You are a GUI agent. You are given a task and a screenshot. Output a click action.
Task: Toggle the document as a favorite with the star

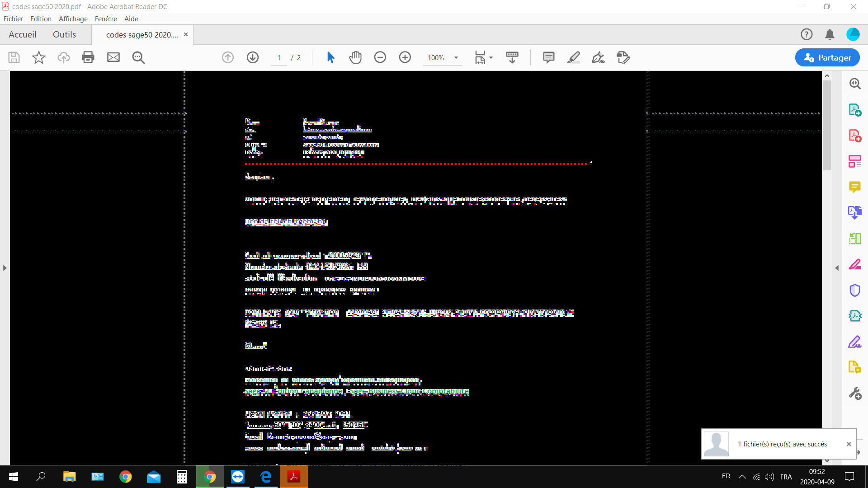tap(39, 57)
